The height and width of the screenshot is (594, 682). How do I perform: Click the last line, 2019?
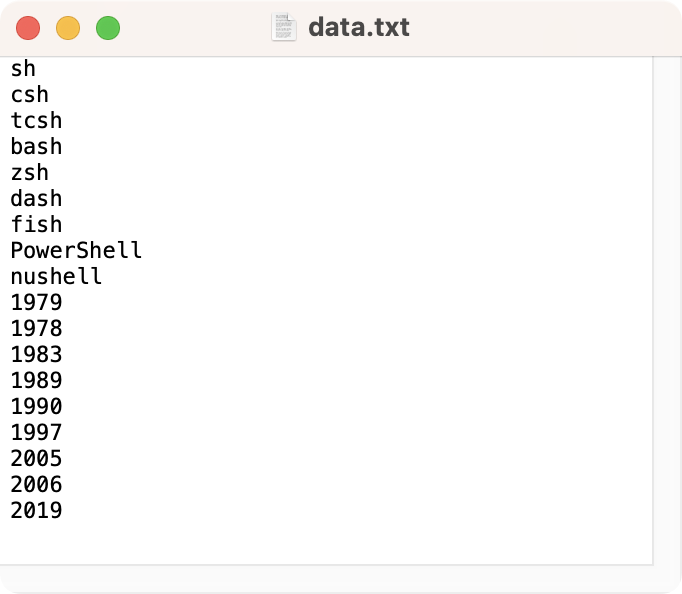[x=36, y=511]
